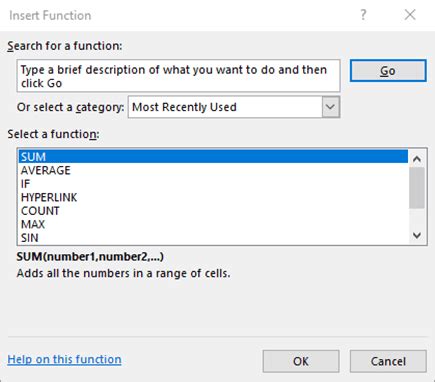Click the Go search button

[388, 71]
